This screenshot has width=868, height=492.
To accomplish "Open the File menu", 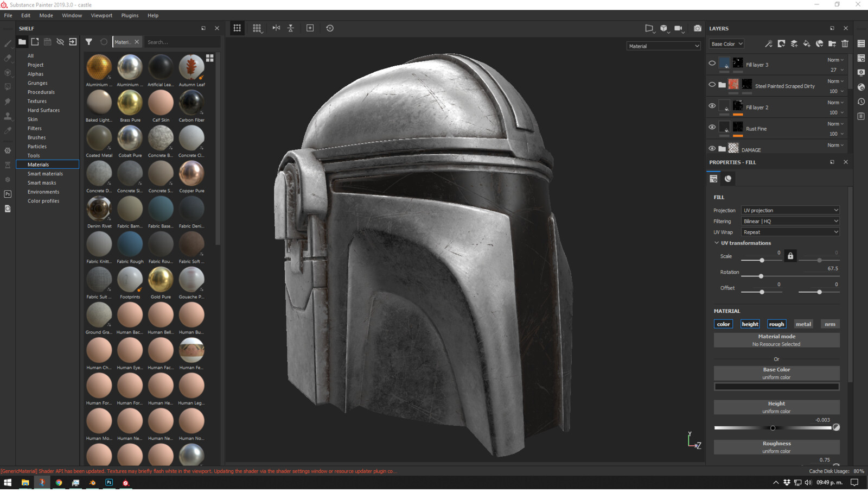I will point(8,15).
